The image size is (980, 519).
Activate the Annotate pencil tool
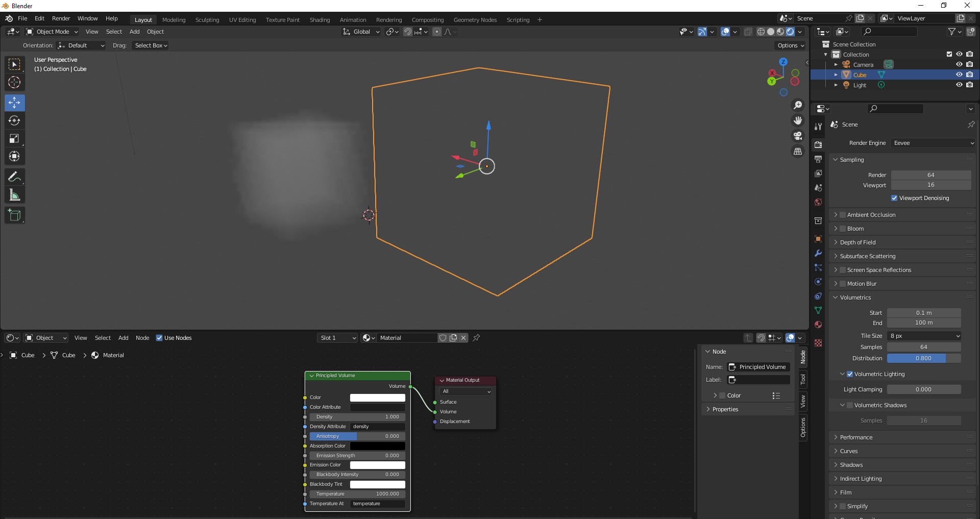click(14, 177)
